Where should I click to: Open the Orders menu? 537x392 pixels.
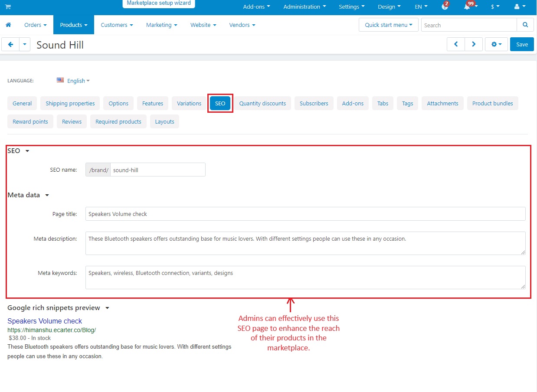coord(36,25)
